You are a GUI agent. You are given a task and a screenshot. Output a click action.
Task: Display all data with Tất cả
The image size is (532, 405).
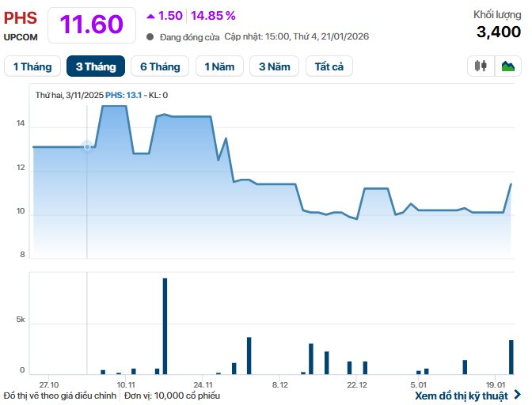(329, 66)
